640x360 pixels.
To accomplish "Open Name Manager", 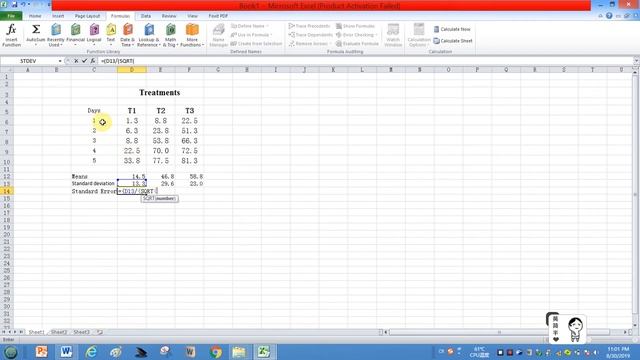I will (x=218, y=35).
